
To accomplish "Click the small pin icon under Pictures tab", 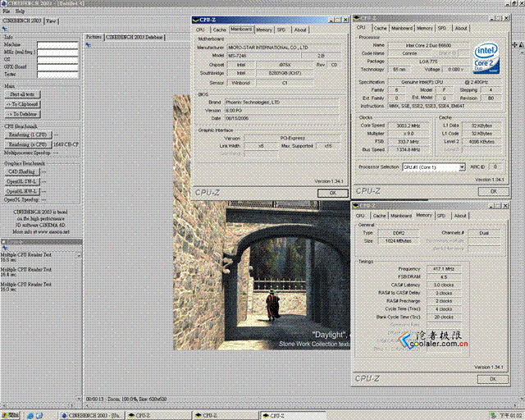I will [88, 45].
